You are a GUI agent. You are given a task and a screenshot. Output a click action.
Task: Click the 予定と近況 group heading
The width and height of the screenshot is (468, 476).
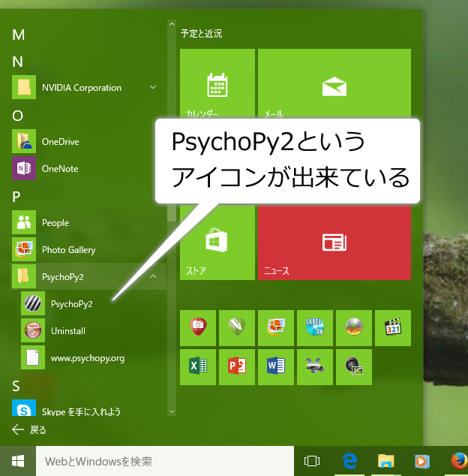click(x=201, y=33)
